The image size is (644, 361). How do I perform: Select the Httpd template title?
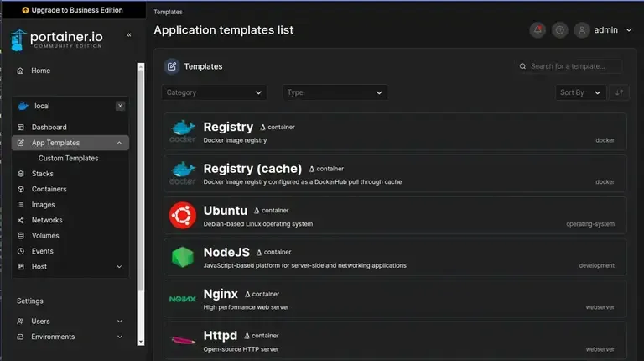(x=221, y=336)
